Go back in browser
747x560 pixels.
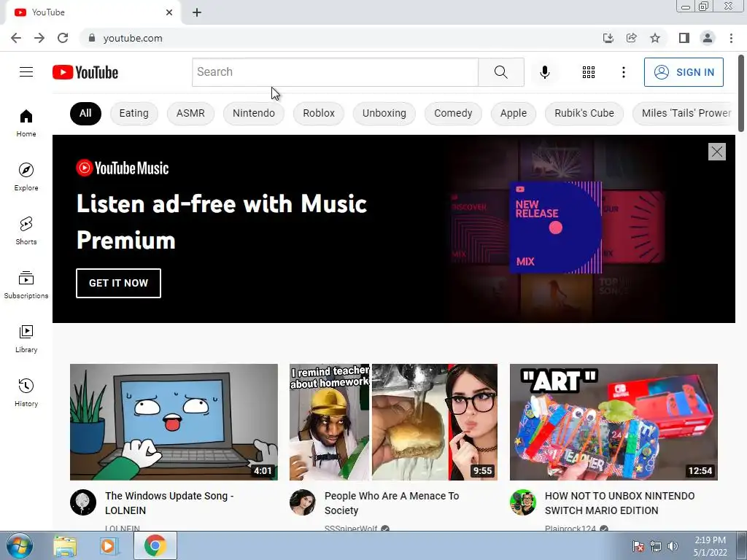click(x=16, y=38)
